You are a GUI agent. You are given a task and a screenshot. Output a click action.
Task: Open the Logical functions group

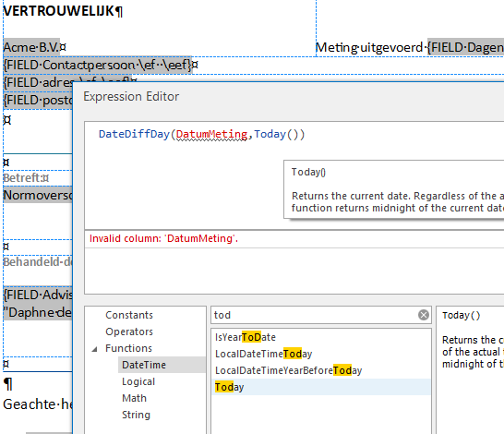point(138,381)
